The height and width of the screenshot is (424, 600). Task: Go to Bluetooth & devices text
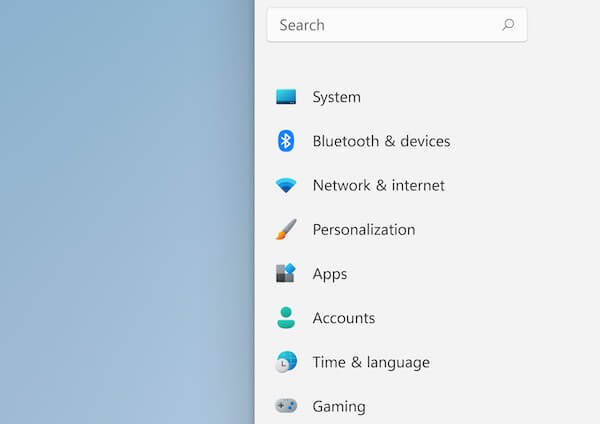click(381, 141)
